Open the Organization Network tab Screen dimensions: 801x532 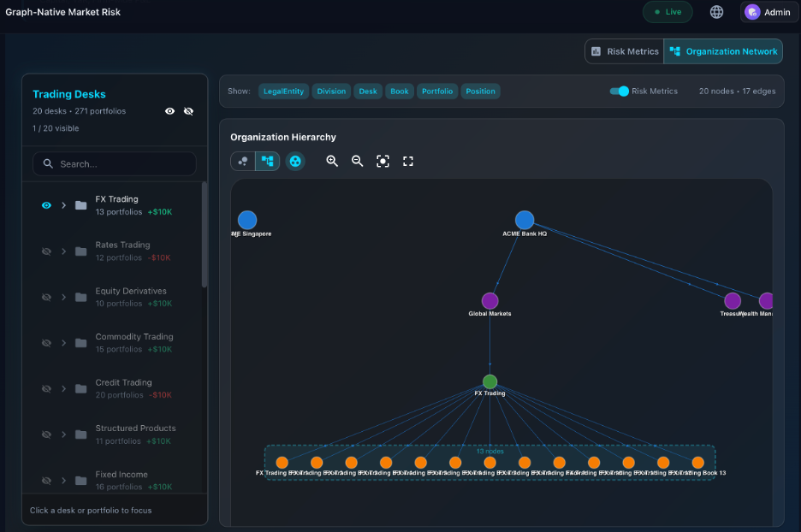(x=723, y=51)
